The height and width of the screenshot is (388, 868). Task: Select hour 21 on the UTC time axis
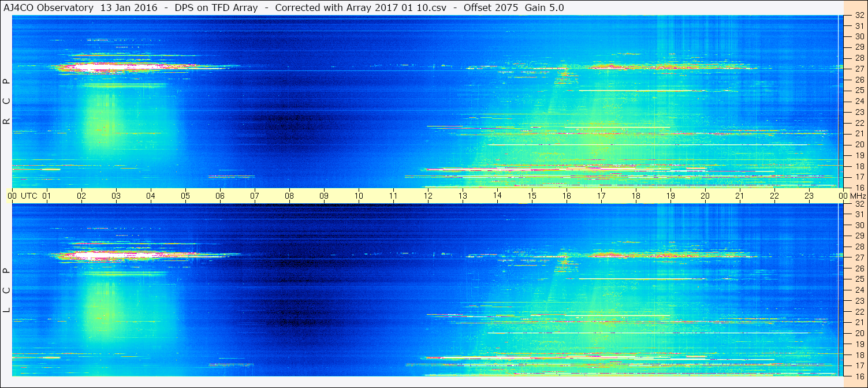point(740,196)
